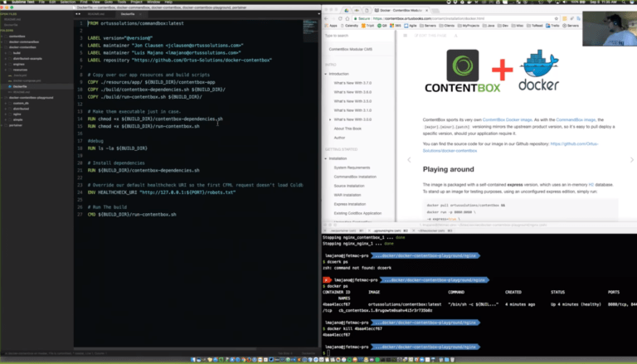Switch to the README.md tab
The width and height of the screenshot is (637, 364).
(x=96, y=14)
